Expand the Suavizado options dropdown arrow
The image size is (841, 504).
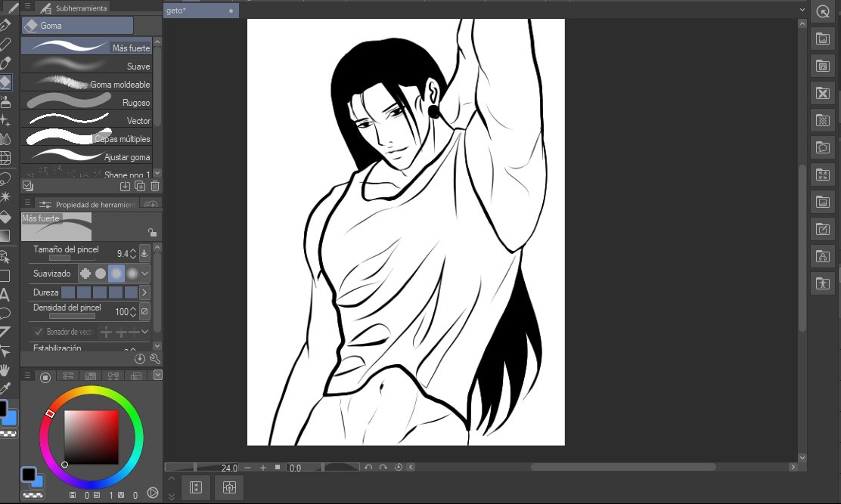(x=144, y=273)
